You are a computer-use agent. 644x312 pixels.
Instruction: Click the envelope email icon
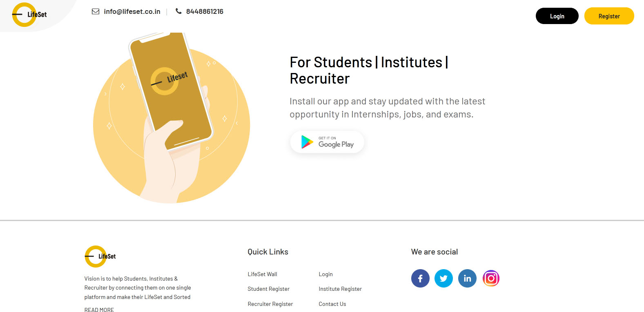coord(96,11)
